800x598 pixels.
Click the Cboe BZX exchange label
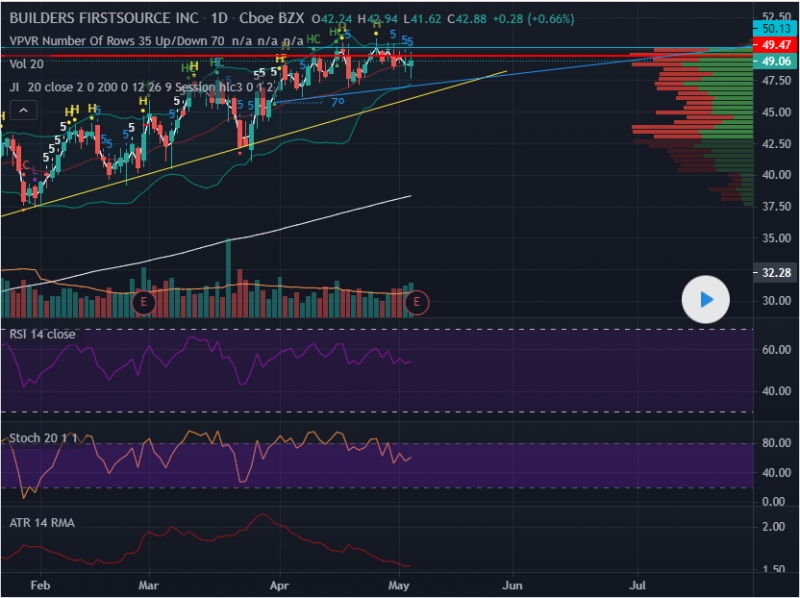[273, 19]
